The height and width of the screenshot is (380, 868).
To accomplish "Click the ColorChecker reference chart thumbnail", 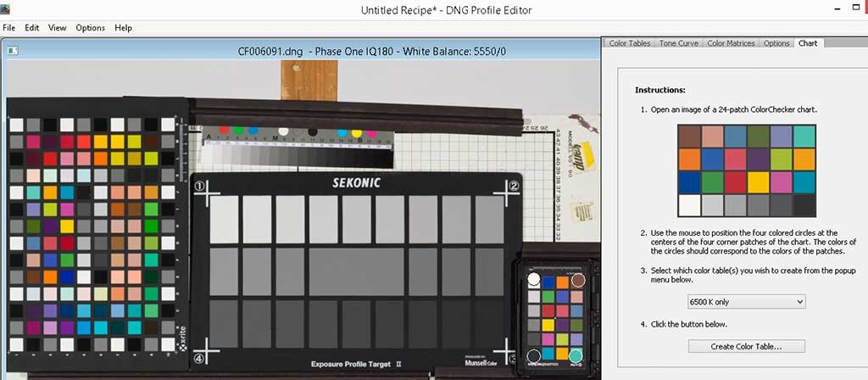I will [747, 170].
